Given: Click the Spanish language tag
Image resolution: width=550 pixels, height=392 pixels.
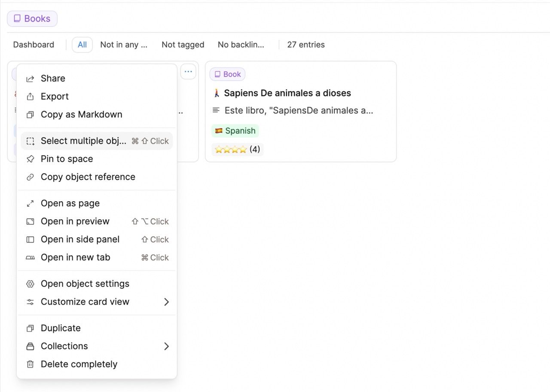Looking at the screenshot, I should [x=235, y=131].
